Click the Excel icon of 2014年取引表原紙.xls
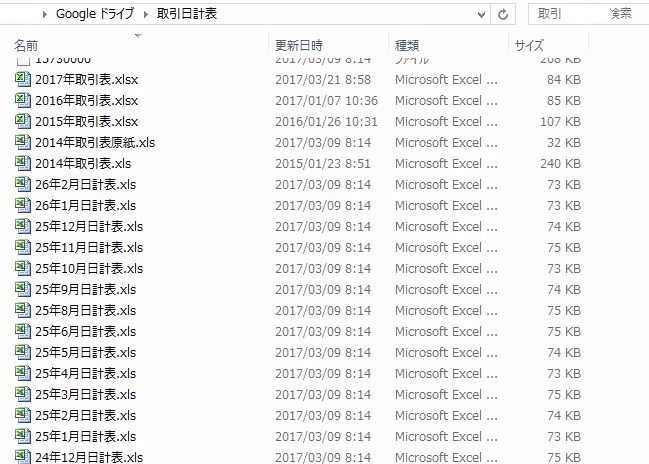649x464 pixels. tap(23, 142)
